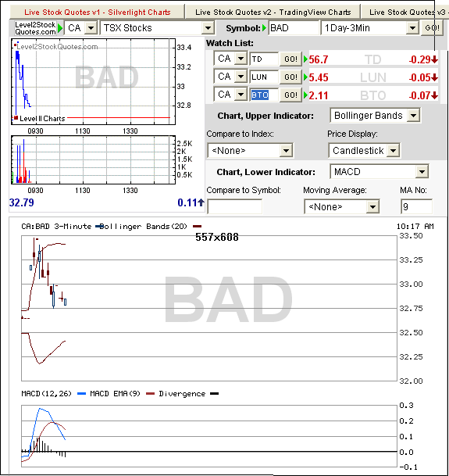The width and height of the screenshot is (449, 476).
Task: Click the TD quote price 56.7
Action: pyautogui.click(x=319, y=59)
